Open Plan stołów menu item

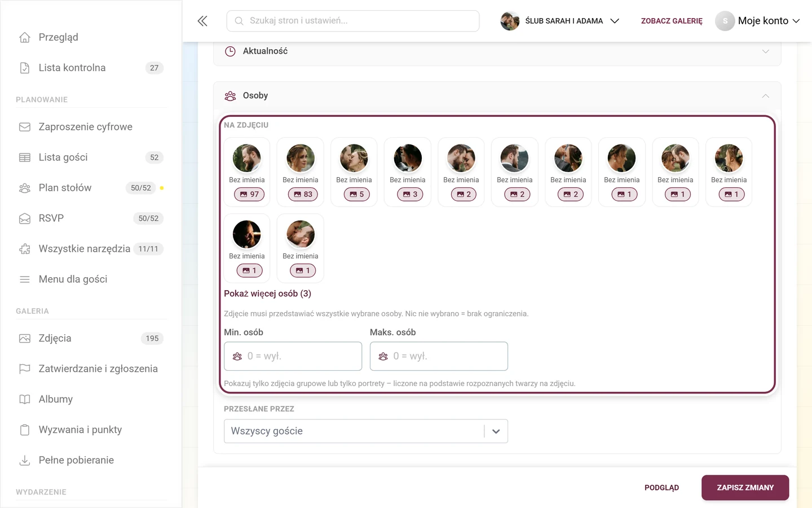click(x=65, y=188)
